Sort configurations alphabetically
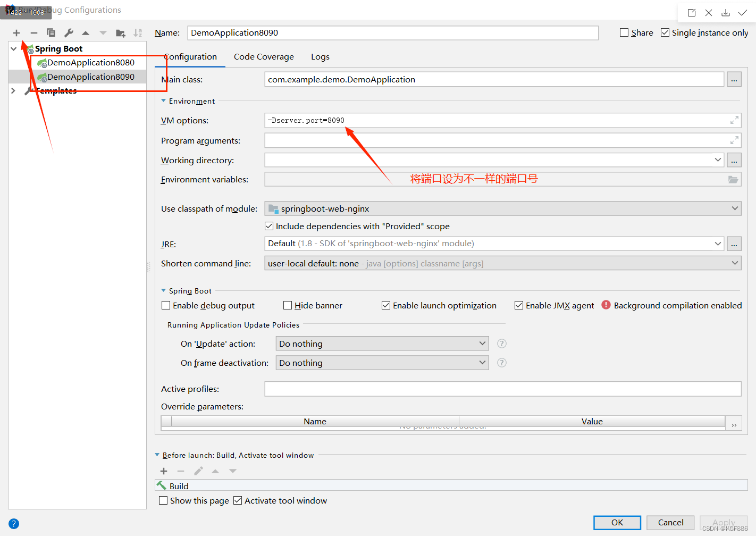 [x=138, y=33]
